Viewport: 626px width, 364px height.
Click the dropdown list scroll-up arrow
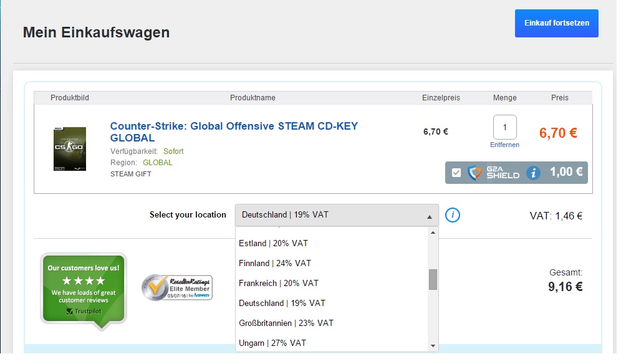pos(433,232)
